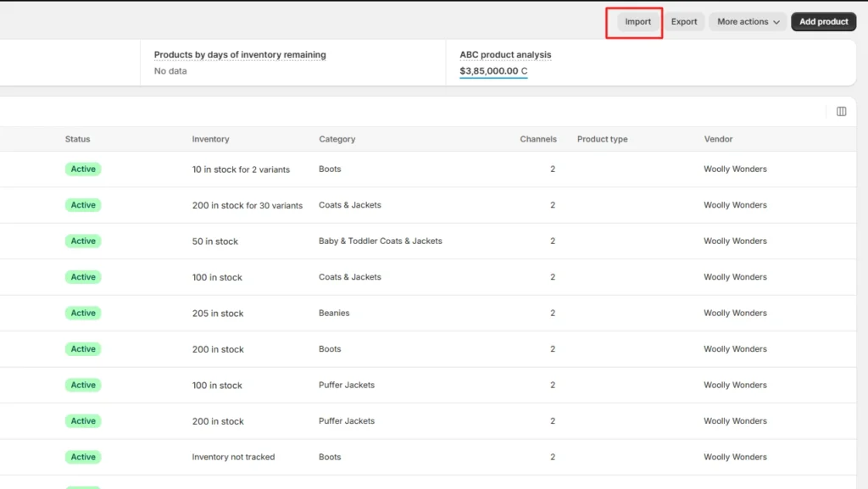868x489 pixels.
Task: Click the '205 in stock' inventory cell
Action: click(x=218, y=314)
